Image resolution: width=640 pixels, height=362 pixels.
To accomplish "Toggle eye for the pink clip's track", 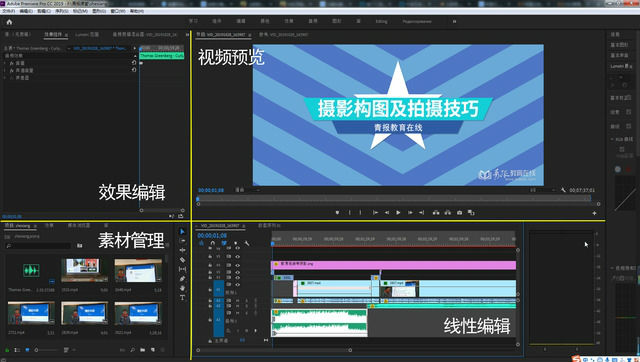I will point(237,265).
